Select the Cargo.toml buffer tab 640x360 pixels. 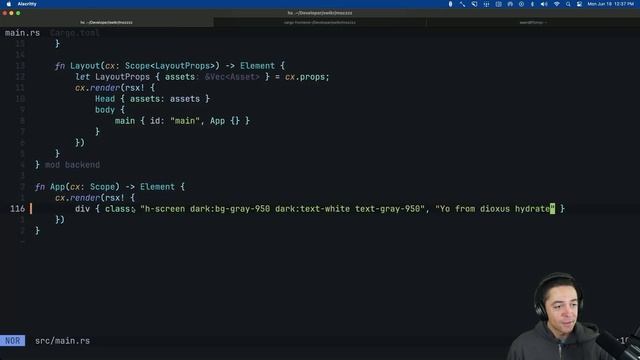click(x=75, y=33)
